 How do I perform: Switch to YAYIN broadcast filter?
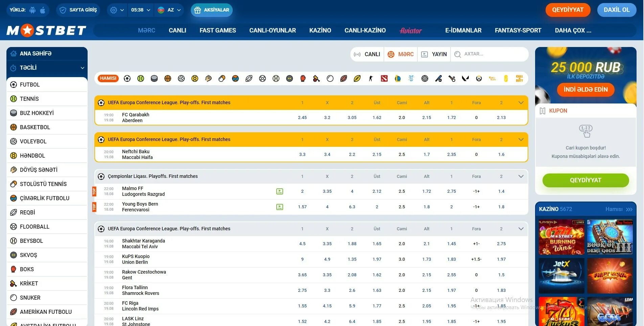tap(434, 54)
